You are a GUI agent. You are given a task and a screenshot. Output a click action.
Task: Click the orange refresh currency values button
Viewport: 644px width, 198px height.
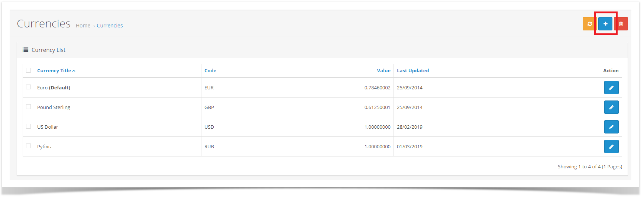[x=589, y=24]
